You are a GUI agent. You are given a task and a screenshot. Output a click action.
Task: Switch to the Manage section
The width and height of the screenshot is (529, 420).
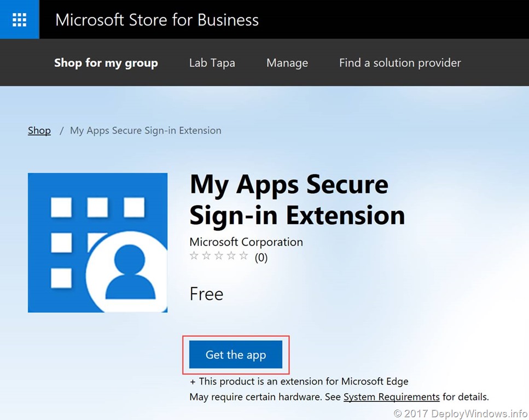click(x=287, y=62)
